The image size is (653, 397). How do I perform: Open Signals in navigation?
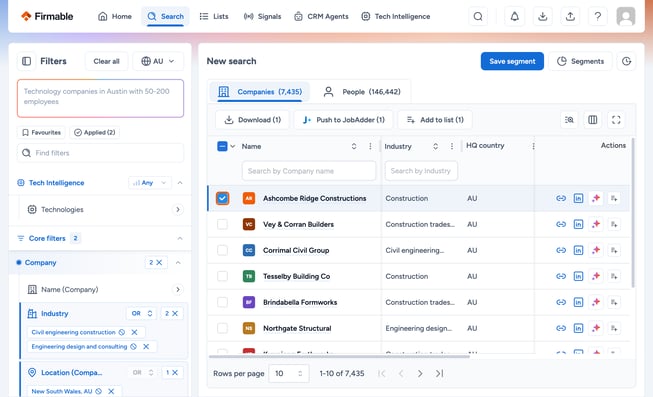point(262,17)
